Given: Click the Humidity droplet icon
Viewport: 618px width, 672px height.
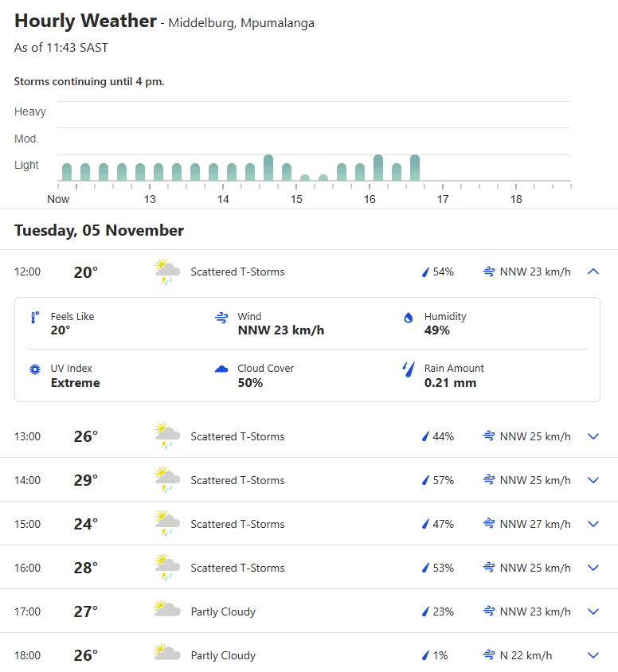Looking at the screenshot, I should pos(409,317).
